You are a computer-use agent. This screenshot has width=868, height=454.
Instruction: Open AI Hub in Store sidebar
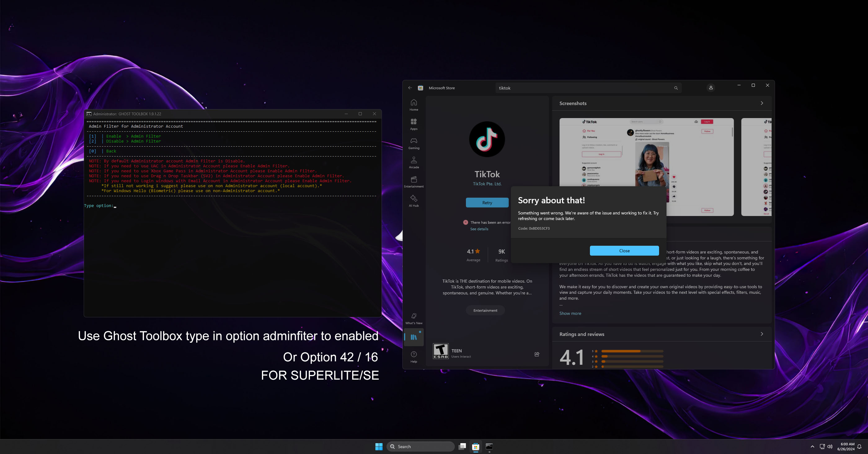pos(414,201)
